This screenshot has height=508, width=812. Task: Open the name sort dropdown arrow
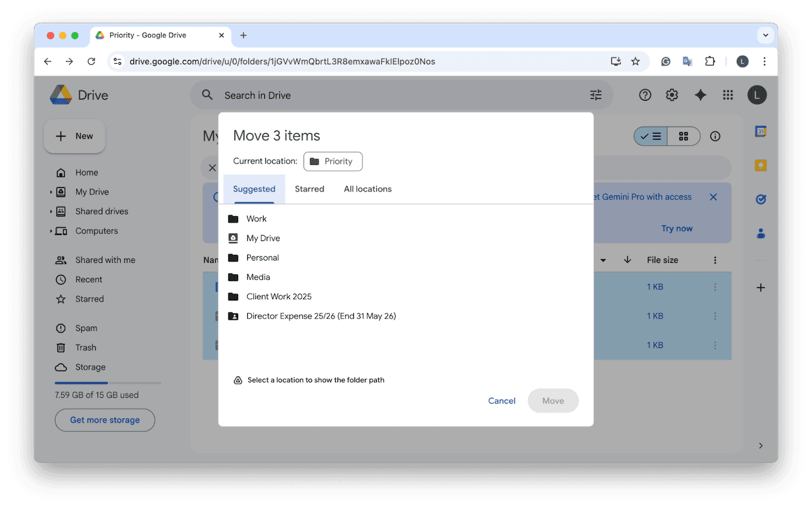[603, 260]
